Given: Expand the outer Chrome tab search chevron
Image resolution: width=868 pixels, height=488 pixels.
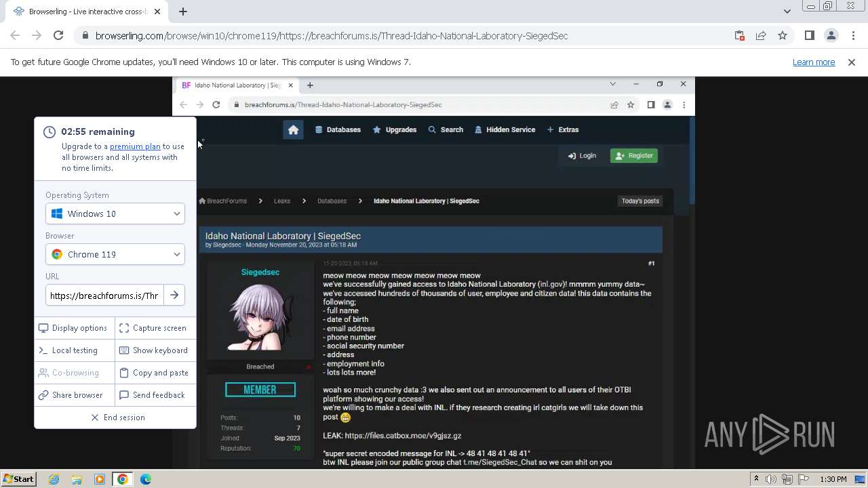Looking at the screenshot, I should pos(787,12).
